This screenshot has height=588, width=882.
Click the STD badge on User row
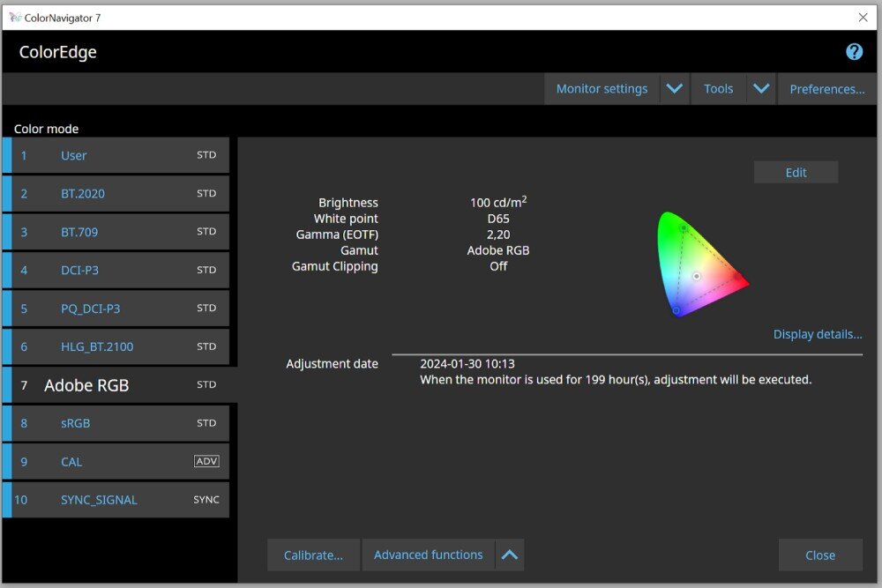206,154
